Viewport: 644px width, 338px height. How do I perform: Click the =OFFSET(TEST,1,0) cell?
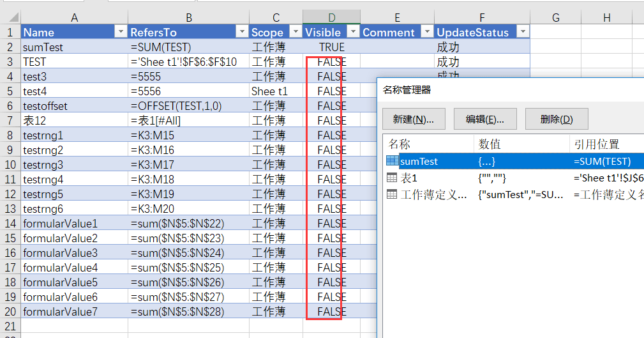click(188, 105)
